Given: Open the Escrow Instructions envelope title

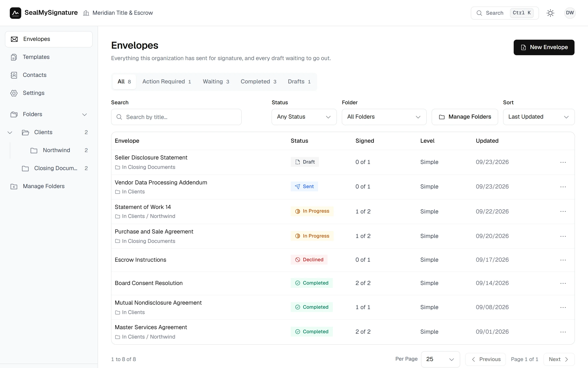Looking at the screenshot, I should tap(140, 260).
